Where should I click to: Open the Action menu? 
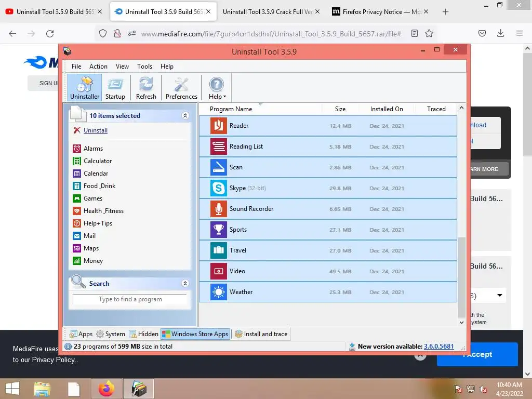pos(98,66)
